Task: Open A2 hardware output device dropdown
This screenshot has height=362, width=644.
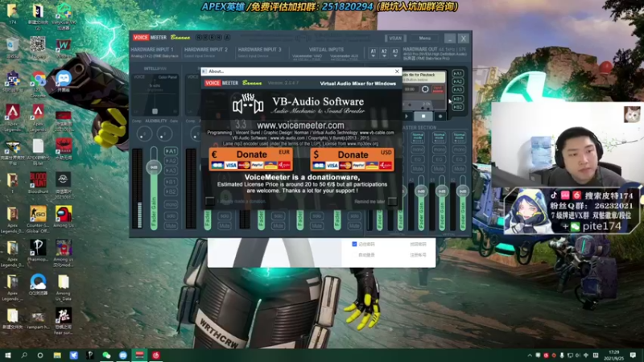Action: (384, 53)
